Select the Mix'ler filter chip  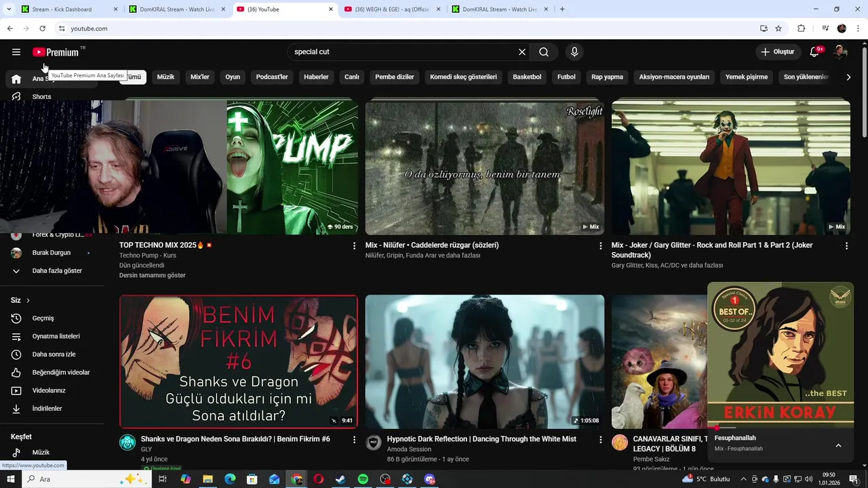tap(200, 77)
